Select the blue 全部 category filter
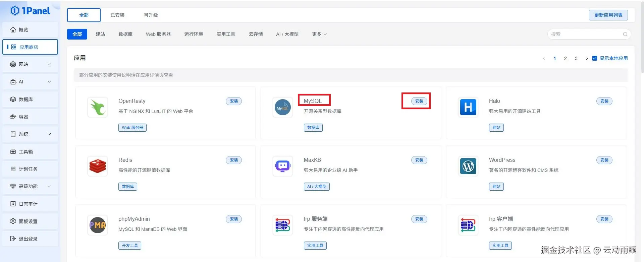This screenshot has width=644, height=262. point(77,34)
